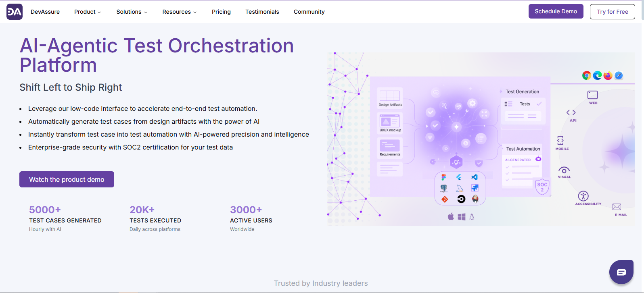
Task: Click the DevAssure brand name link
Action: point(45,12)
